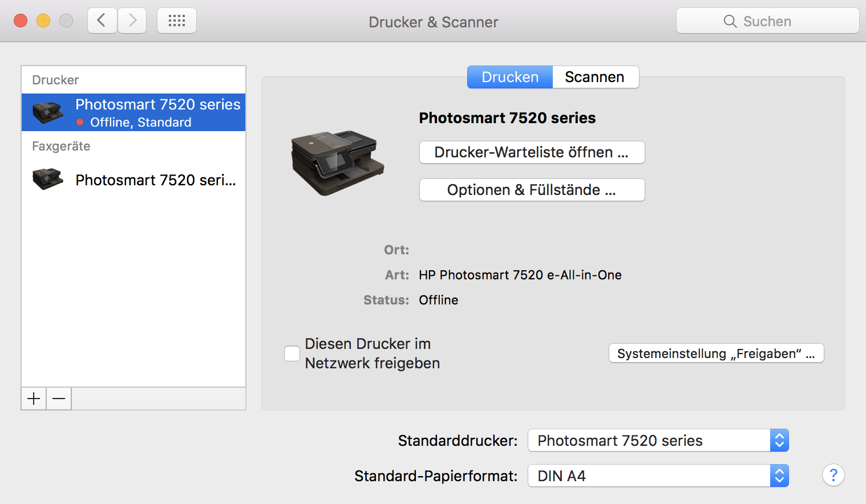Go back with the left chevron button
This screenshot has width=866, height=504.
click(102, 21)
